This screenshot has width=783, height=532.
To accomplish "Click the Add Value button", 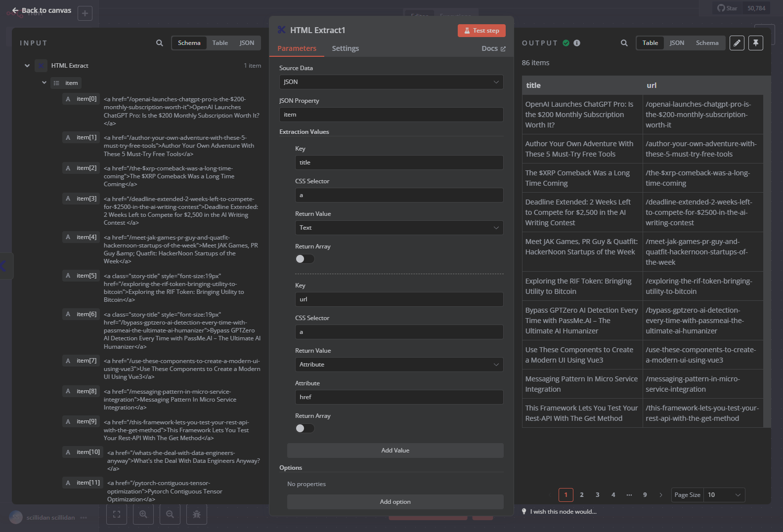I will 395,450.
